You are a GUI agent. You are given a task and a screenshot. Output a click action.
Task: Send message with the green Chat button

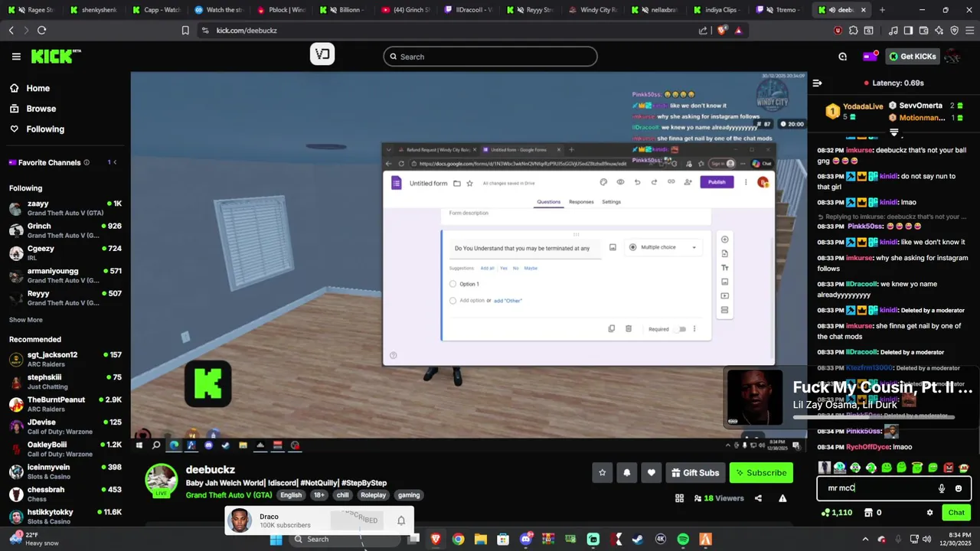pos(956,513)
